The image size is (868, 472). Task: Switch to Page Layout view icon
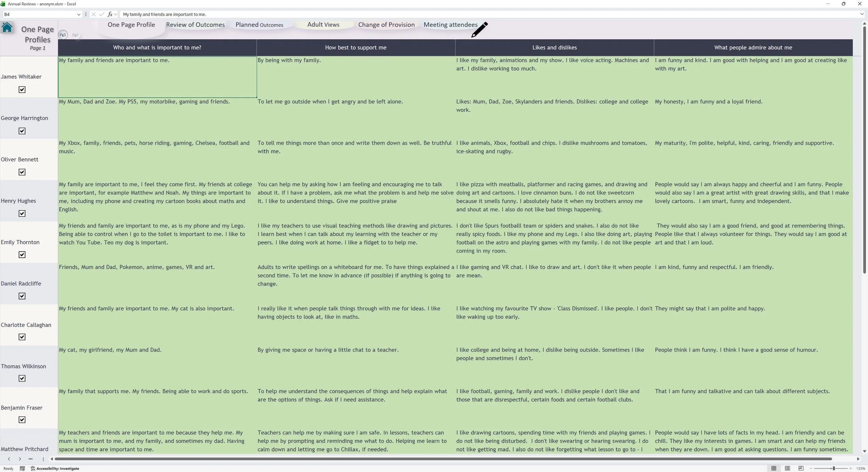[787, 469]
